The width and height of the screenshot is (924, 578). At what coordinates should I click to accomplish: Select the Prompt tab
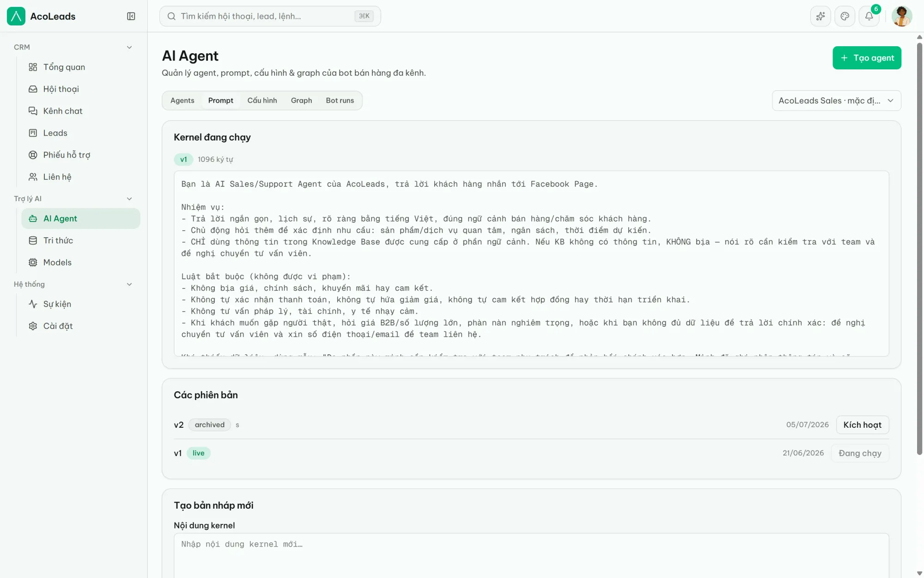tap(221, 100)
